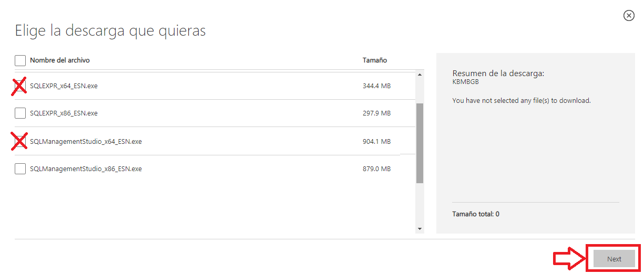Click the SQLManagementStudio_x86_ESN.exe file name
The image size is (644, 274).
[x=86, y=168]
